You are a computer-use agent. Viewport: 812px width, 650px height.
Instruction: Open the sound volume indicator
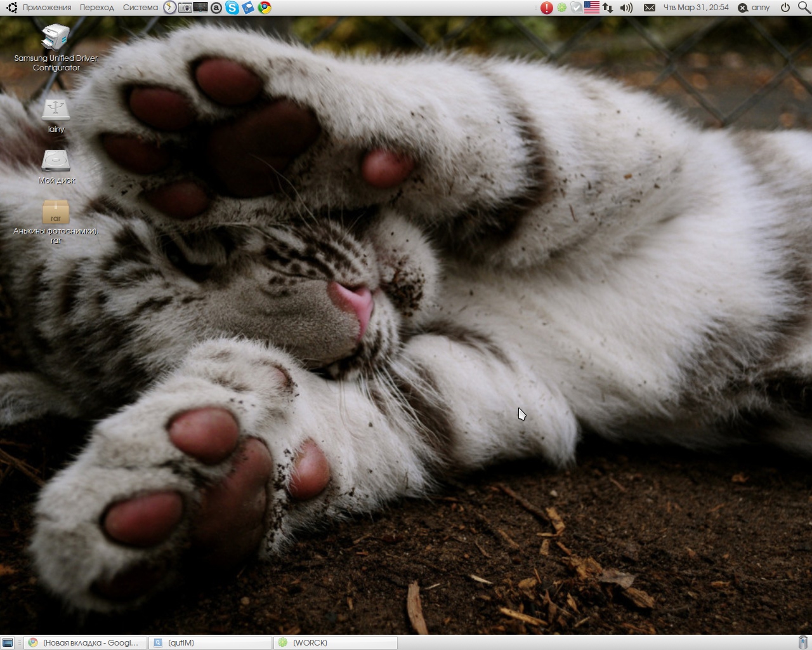pyautogui.click(x=627, y=8)
